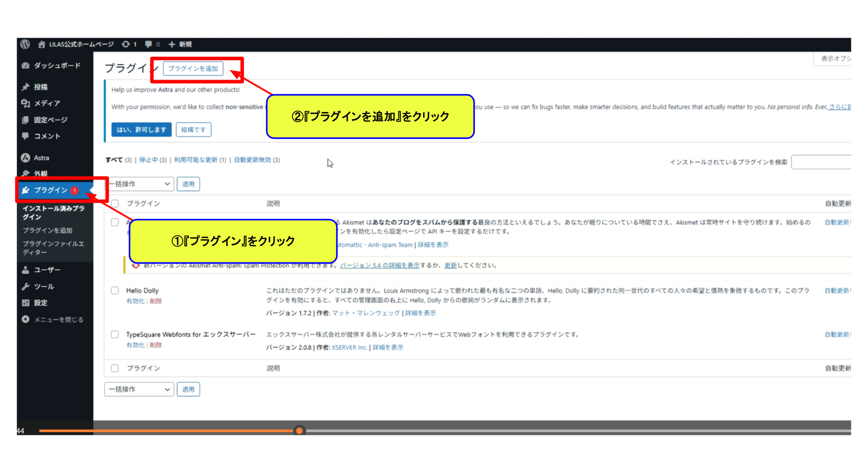The width and height of the screenshot is (868, 473).
Task: Click the 投稿 pin icon
Action: 25,87
